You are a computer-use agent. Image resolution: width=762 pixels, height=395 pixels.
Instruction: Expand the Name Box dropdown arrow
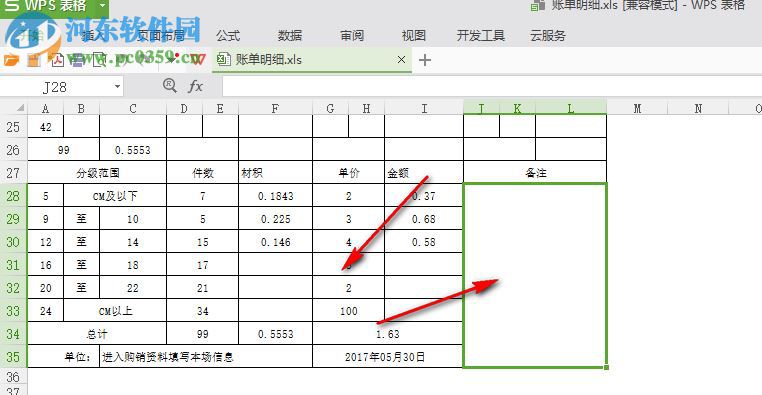point(117,87)
